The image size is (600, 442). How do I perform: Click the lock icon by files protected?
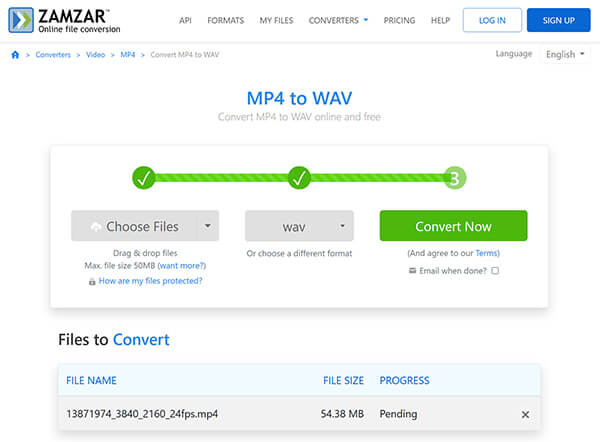[x=92, y=282]
